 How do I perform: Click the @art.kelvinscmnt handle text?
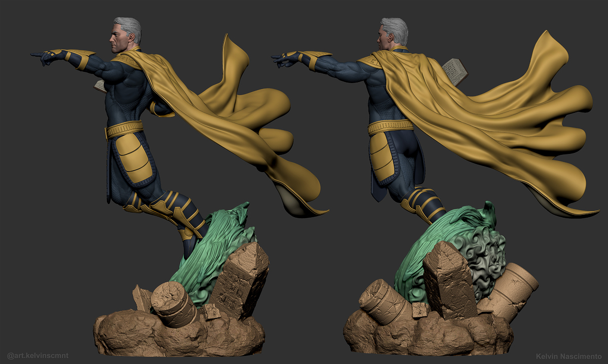coord(38,355)
